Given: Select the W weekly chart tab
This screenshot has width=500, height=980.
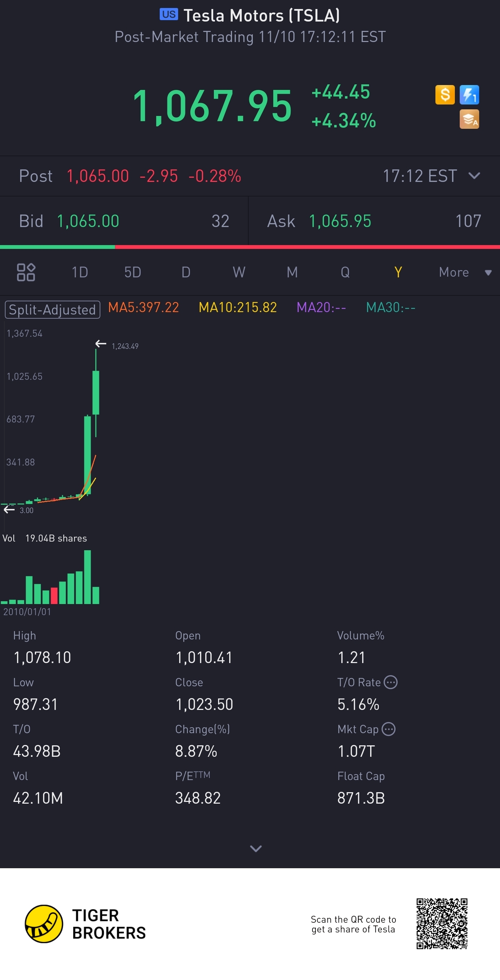Looking at the screenshot, I should pos(239,273).
